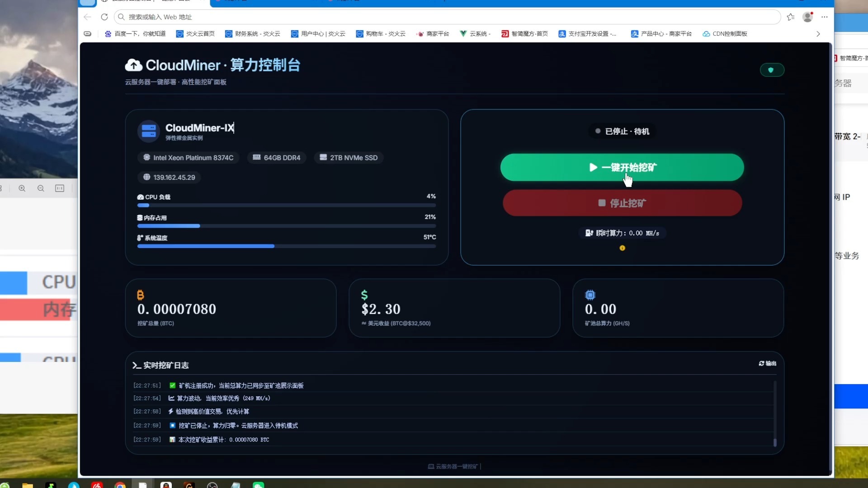Click the terminal icon beside 实时挖矿日志
The image size is (868, 488).
click(x=137, y=365)
